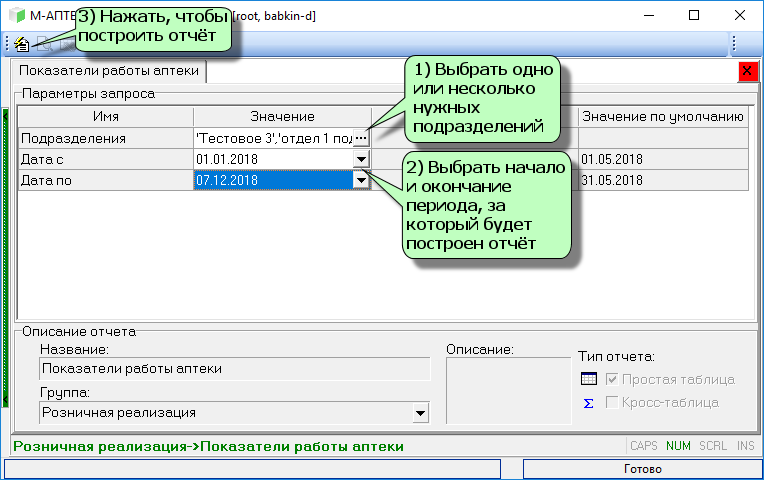Click the NUM status bar indicator

coord(678,446)
